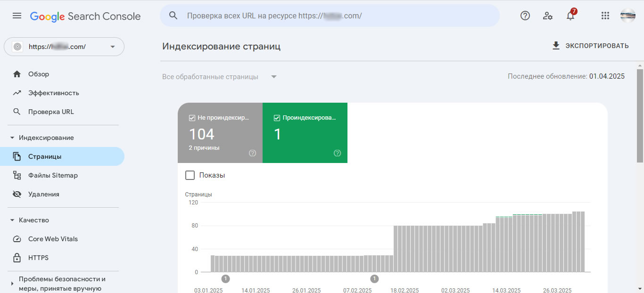Select the Обзор home icon in sidebar
644x293 pixels.
(x=17, y=74)
